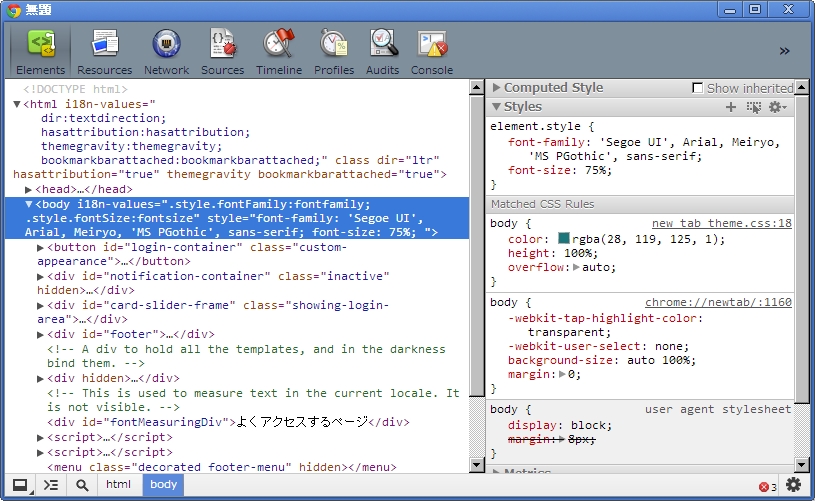Expand the second script node
Image resolution: width=815 pixels, height=501 pixels.
41,453
